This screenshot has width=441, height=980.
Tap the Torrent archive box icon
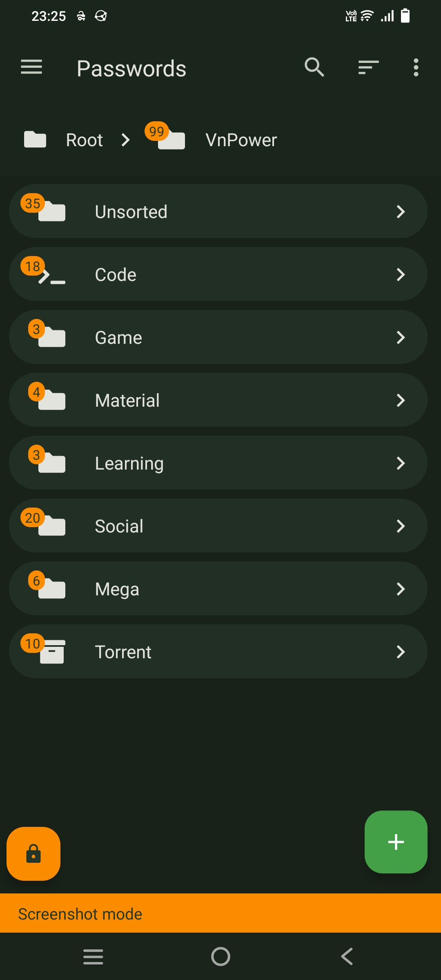52,652
